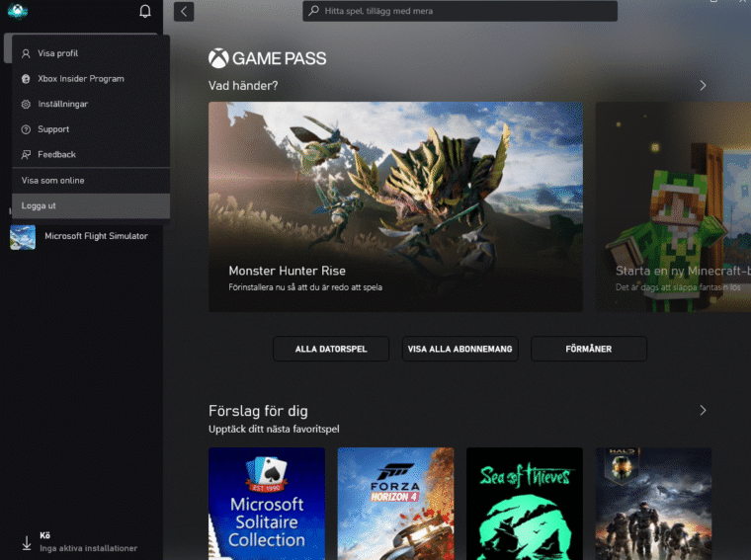The width and height of the screenshot is (751, 560).
Task: Open the Forza Horizon 4 tile
Action: pos(395,504)
